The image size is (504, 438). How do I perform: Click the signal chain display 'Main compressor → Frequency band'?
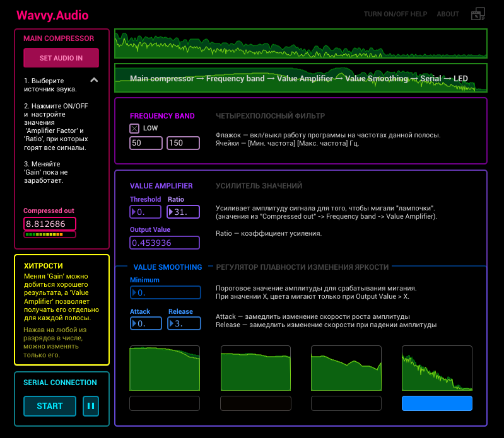point(301,78)
